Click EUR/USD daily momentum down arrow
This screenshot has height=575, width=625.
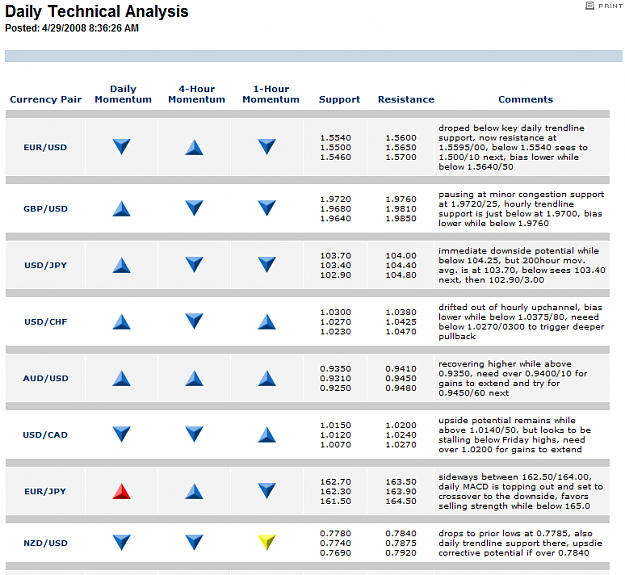click(x=122, y=147)
